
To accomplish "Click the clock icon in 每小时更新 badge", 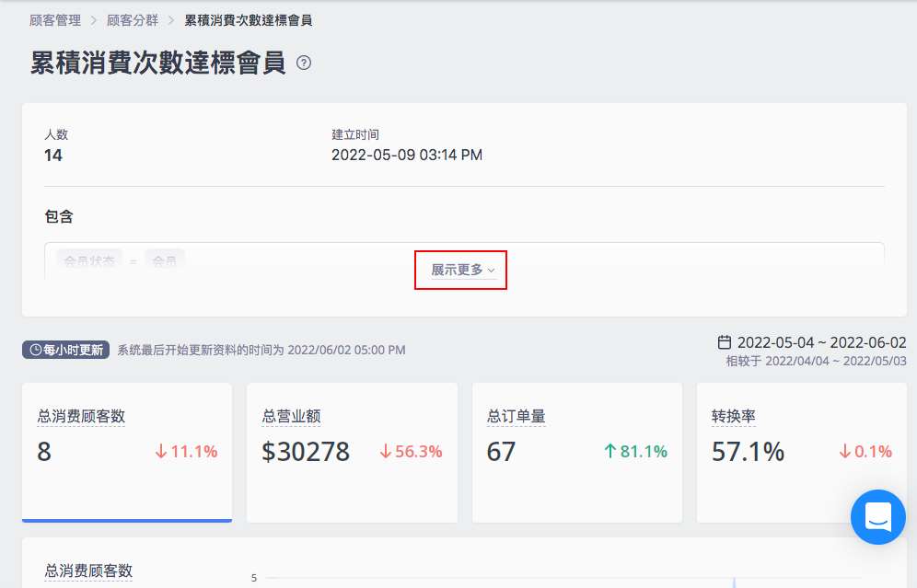I will coord(36,350).
